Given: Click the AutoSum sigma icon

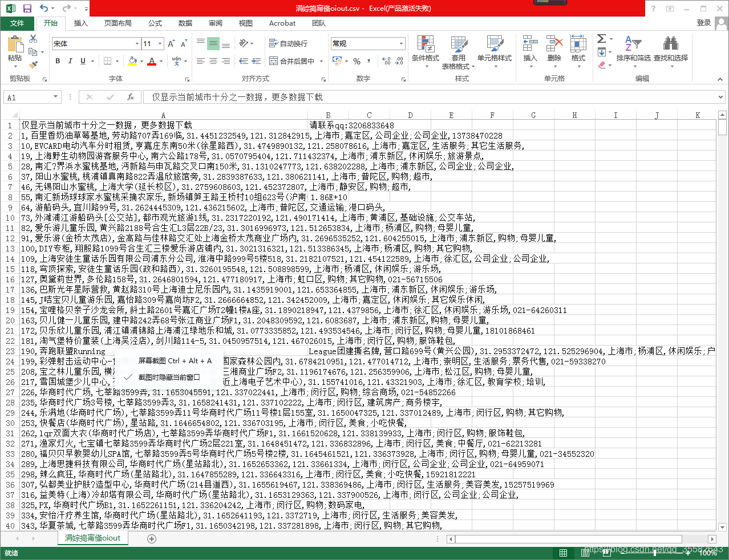Looking at the screenshot, I should coord(602,39).
